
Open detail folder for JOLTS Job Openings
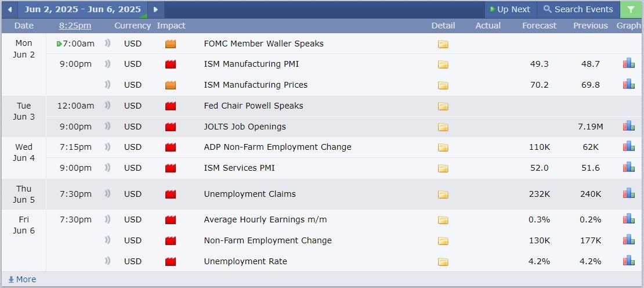tap(443, 127)
